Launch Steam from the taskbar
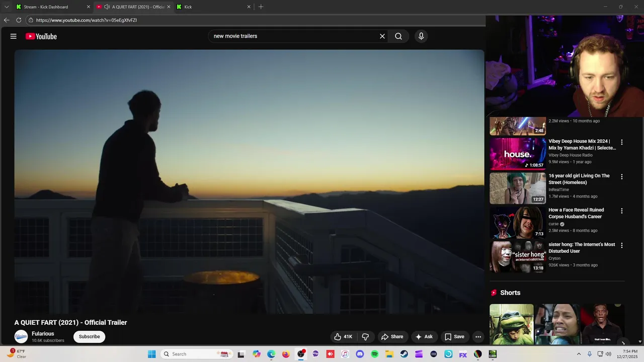 [x=404, y=354]
